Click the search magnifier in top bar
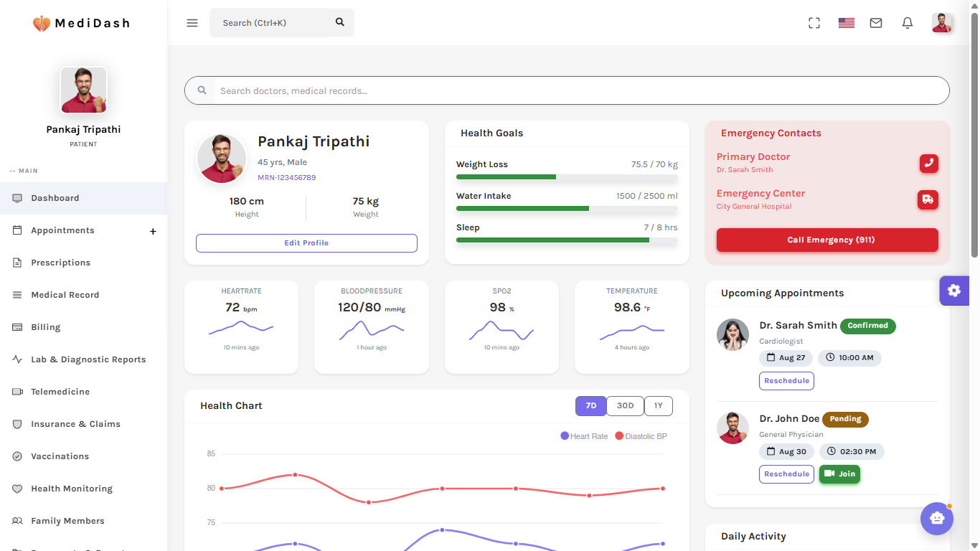The width and height of the screenshot is (980, 551). click(340, 22)
